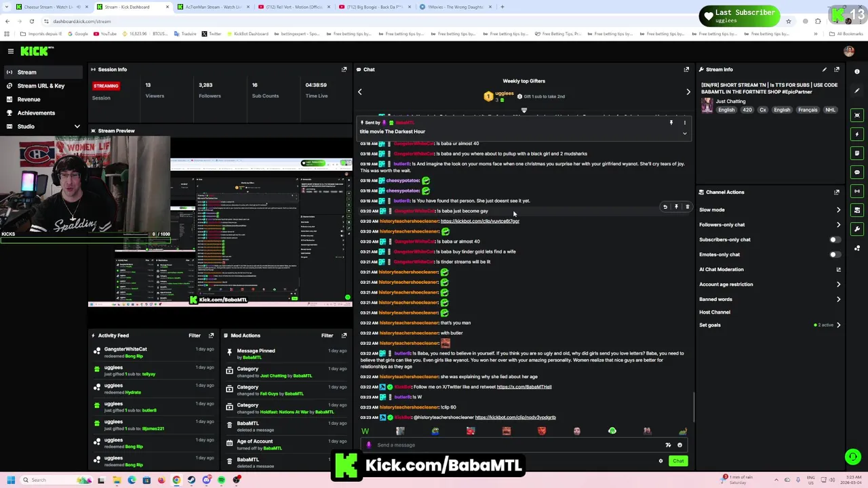Click the info icon in right sidebar

click(857, 71)
